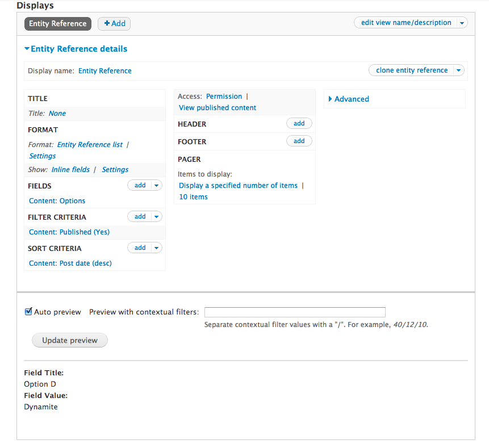
Task: Edit the Permission access setting
Action: [224, 96]
